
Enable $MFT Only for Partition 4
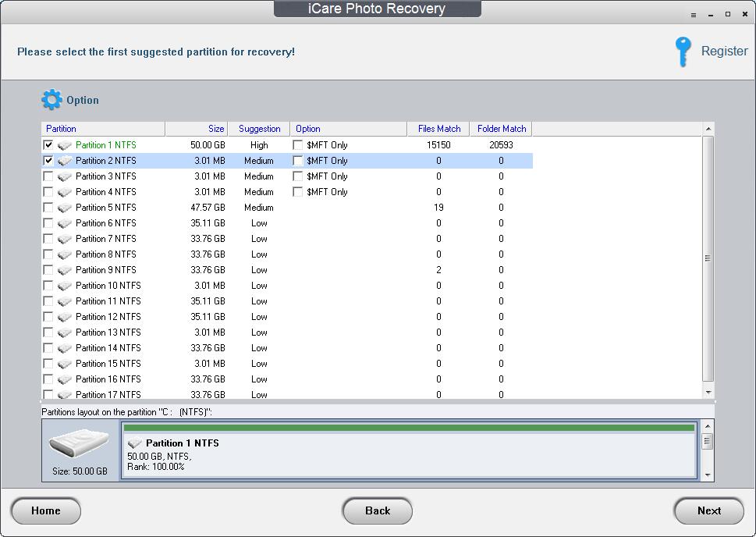pyautogui.click(x=298, y=191)
